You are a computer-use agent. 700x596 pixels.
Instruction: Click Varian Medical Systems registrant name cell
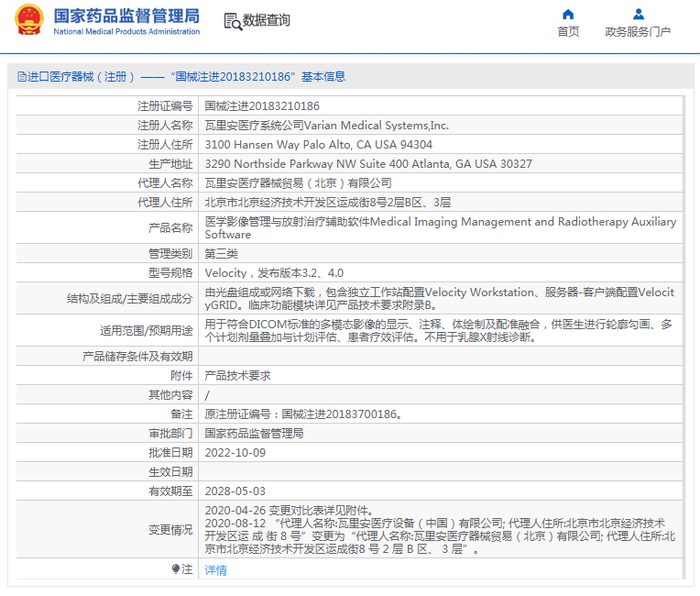pos(326,126)
